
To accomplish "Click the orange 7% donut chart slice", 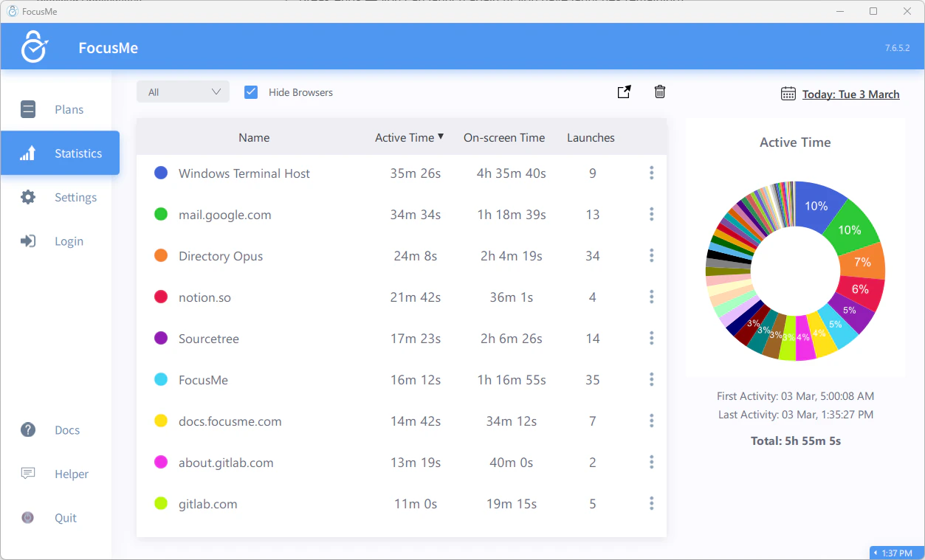I will coord(862,262).
